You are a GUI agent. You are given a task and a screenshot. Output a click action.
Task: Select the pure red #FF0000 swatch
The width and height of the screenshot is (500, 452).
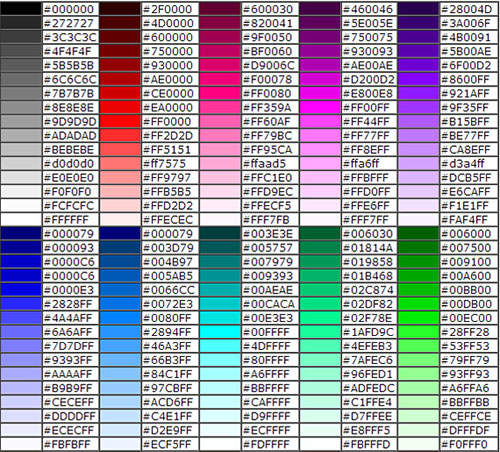click(120, 122)
